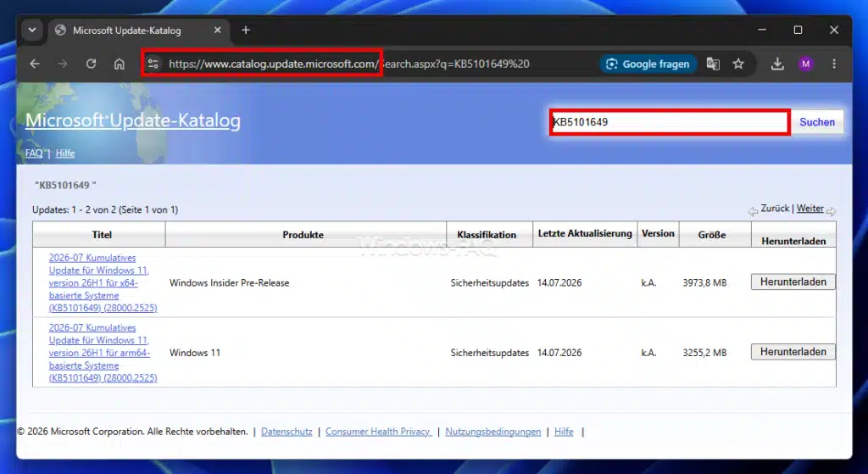The width and height of the screenshot is (868, 474).
Task: Click Herunterladen button for x64 update
Action: (x=793, y=282)
